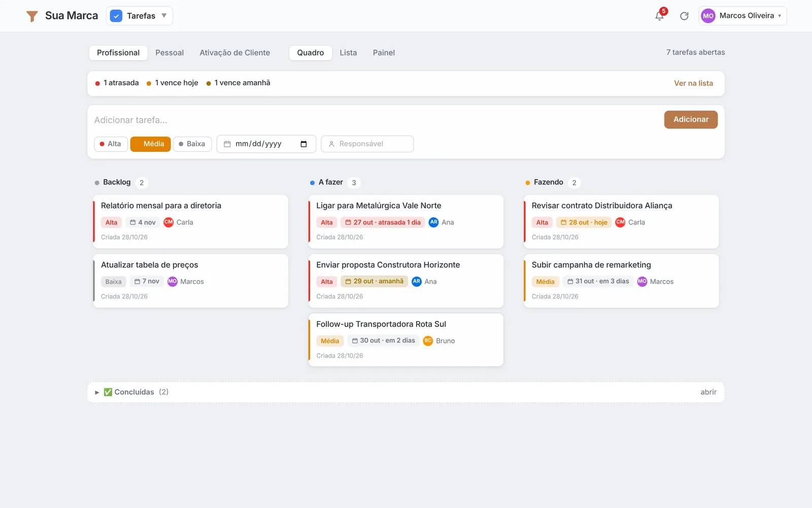
Task: Click the Responsável input field
Action: click(x=367, y=144)
